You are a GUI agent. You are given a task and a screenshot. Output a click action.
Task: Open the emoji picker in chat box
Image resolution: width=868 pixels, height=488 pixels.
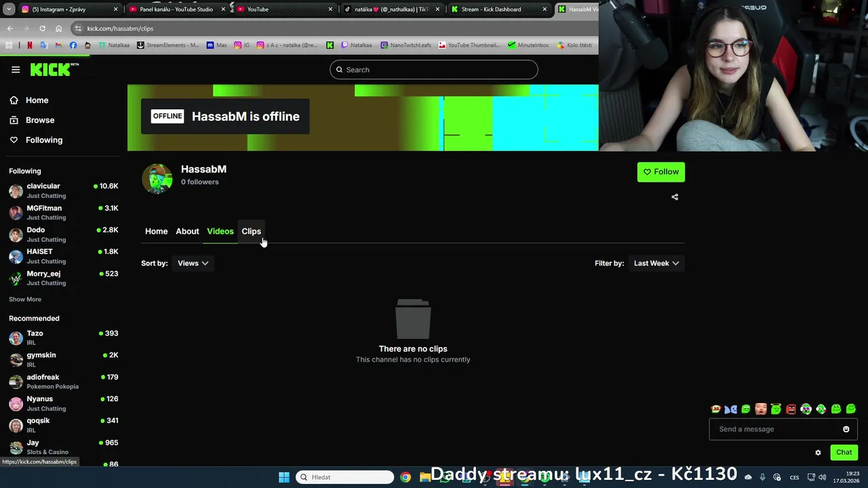[x=846, y=429]
